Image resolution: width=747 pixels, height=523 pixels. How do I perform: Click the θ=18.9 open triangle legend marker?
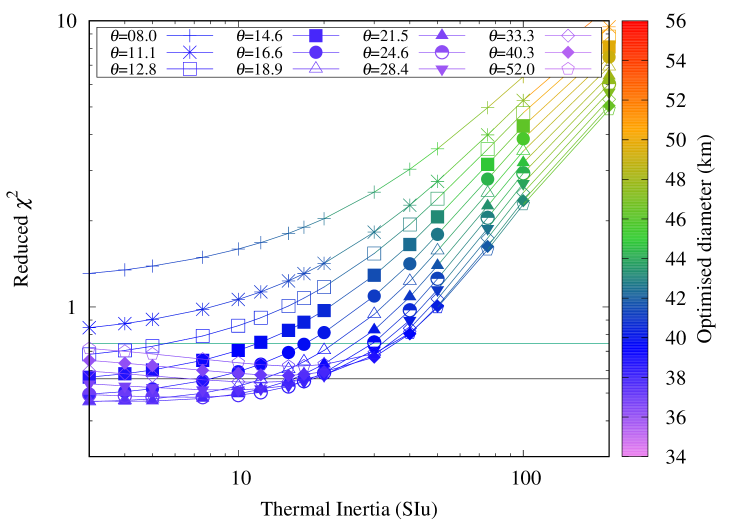316,69
